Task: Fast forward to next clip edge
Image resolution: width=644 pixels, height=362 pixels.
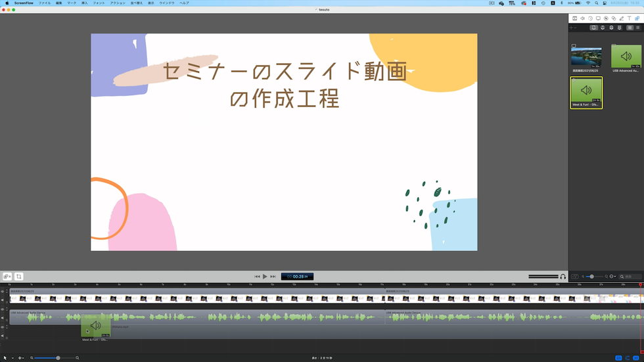Action: point(273,277)
